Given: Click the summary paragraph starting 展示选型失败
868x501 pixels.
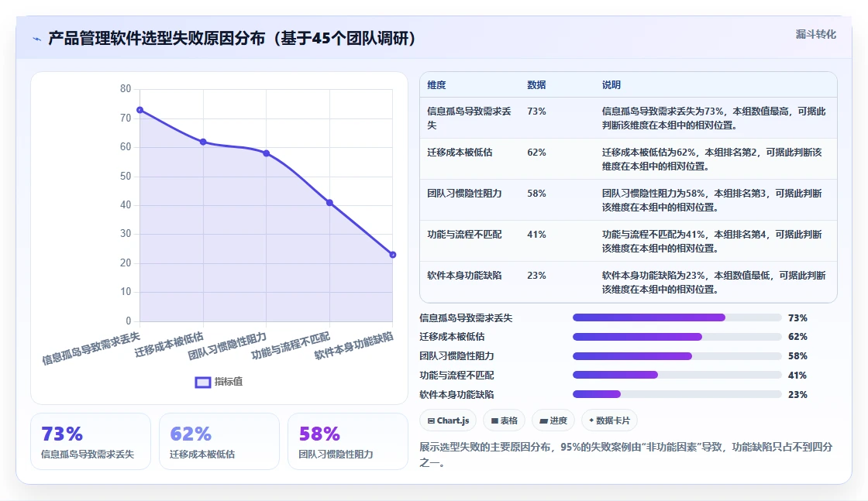Looking at the screenshot, I should coord(626,455).
